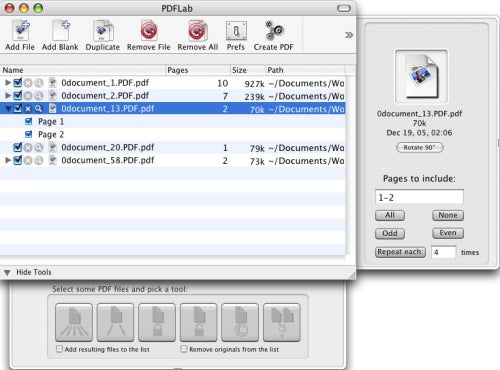Click the magnifier icon on 0document_2.PDF.pdf
The image size is (500, 370).
click(x=39, y=96)
